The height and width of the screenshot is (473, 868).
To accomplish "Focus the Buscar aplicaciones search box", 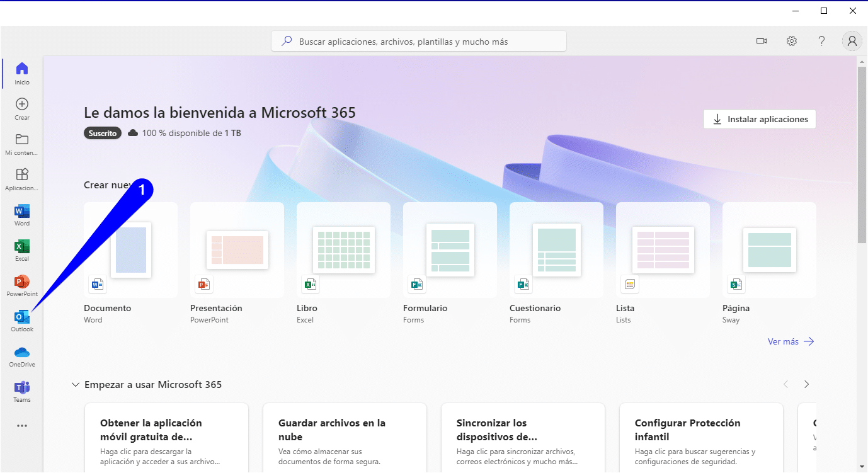I will tap(419, 42).
